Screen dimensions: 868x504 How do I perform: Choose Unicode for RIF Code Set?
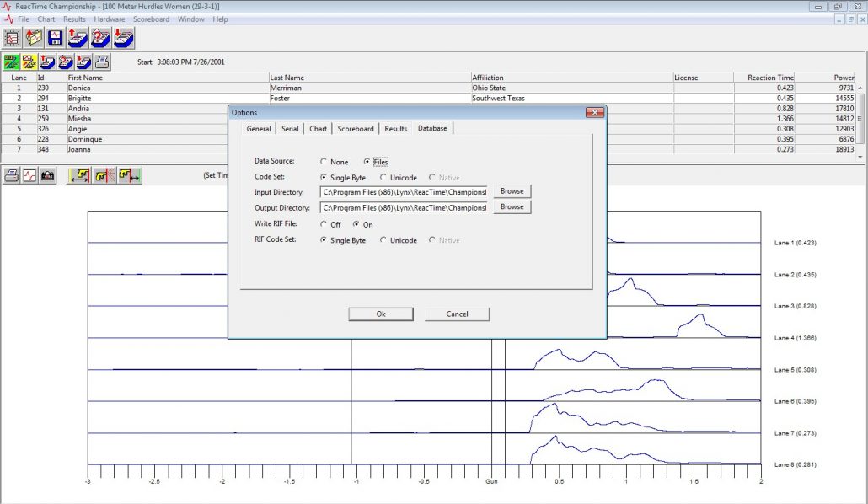385,240
